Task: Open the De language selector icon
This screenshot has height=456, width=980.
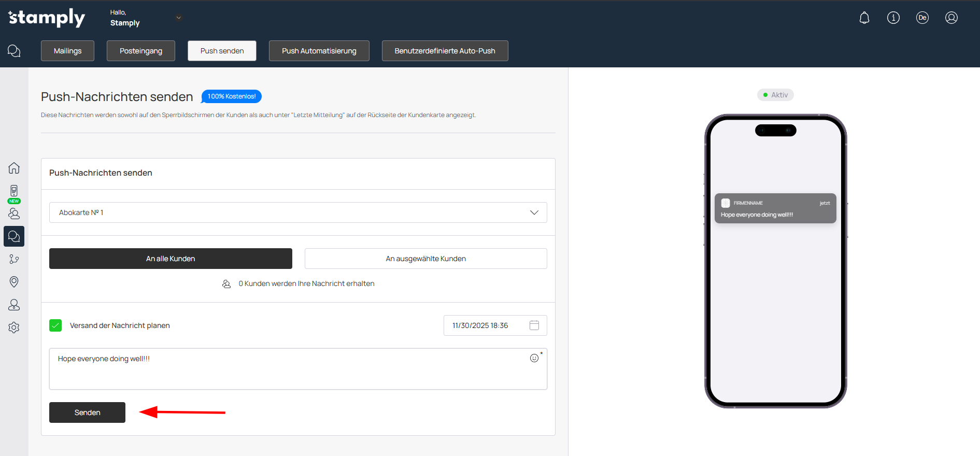Action: pyautogui.click(x=922, y=18)
